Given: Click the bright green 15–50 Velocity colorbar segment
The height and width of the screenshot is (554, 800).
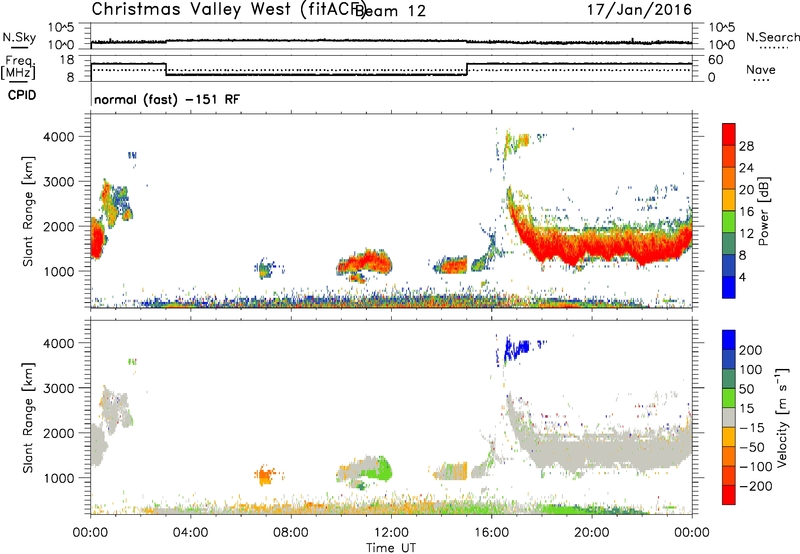Looking at the screenshot, I should tap(729, 398).
